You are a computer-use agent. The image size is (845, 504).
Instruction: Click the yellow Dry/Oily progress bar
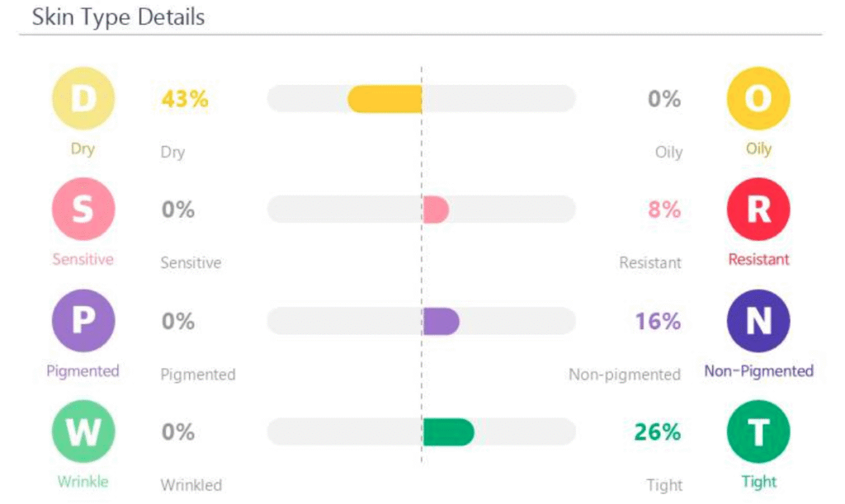point(385,99)
